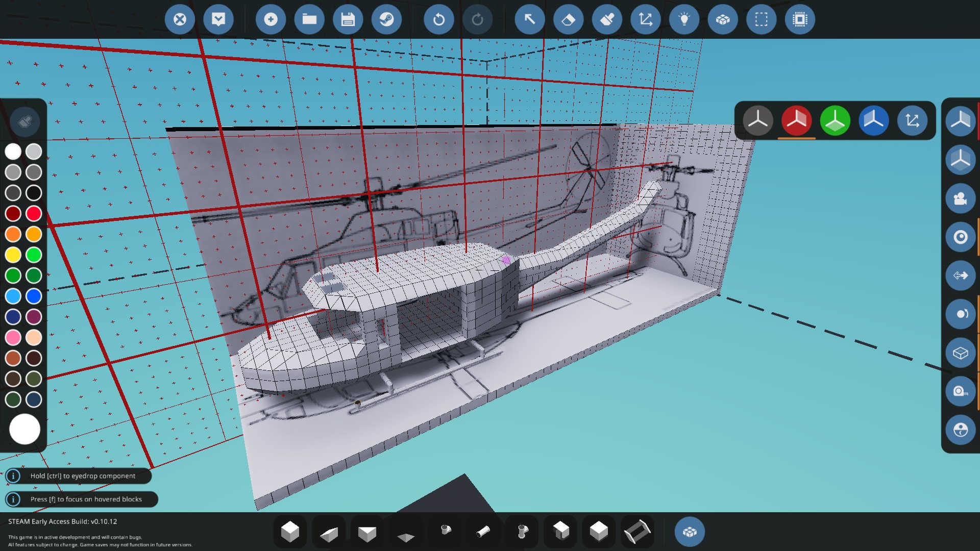The image size is (980, 551).
Task: Open the large white current color circle
Action: (24, 429)
